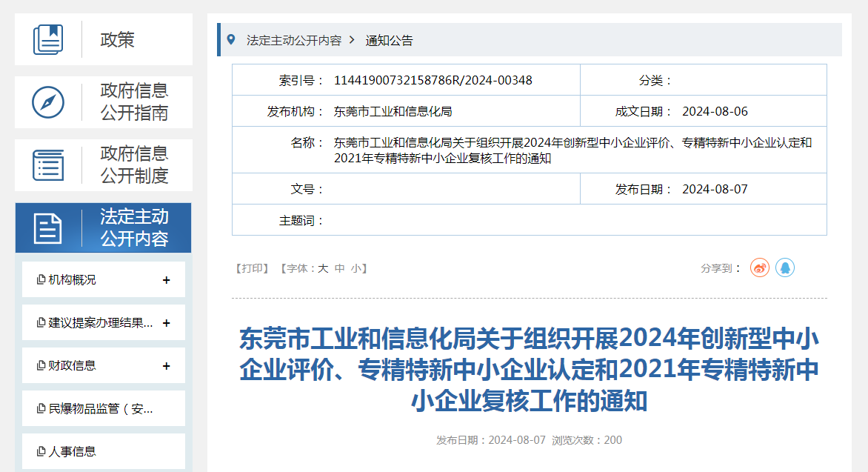Share to QQ via the blue penguin icon
Image resolution: width=868 pixels, height=472 pixels.
785,268
